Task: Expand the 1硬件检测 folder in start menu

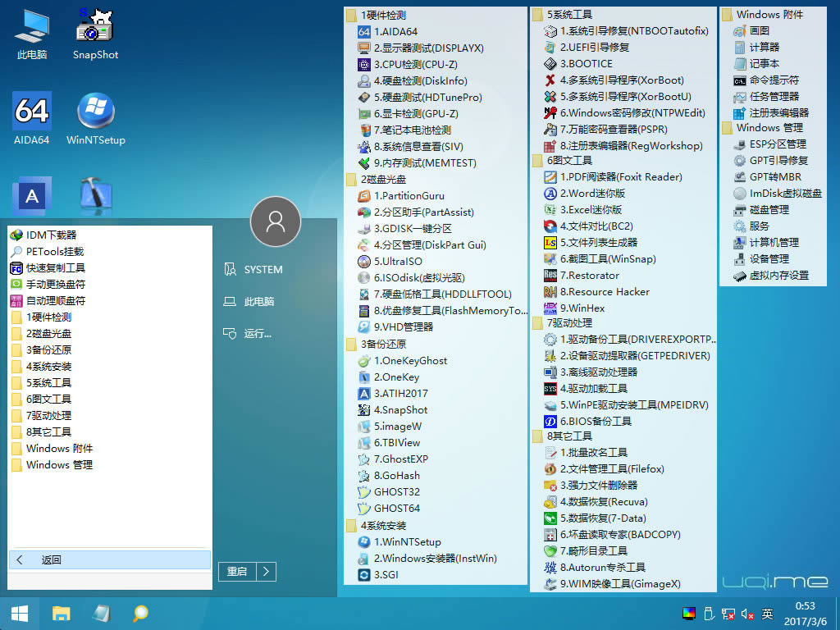Action: (x=110, y=317)
